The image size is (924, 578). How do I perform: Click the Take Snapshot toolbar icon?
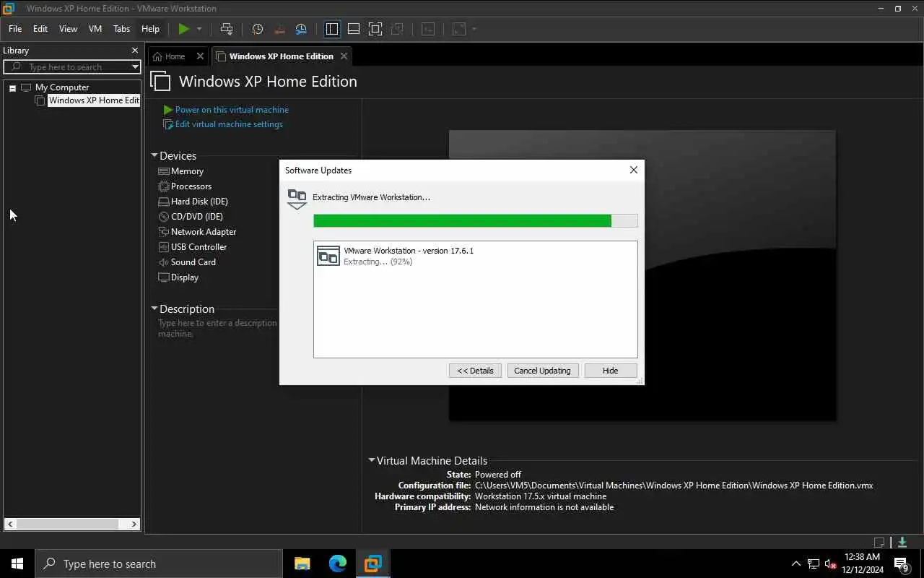point(258,29)
